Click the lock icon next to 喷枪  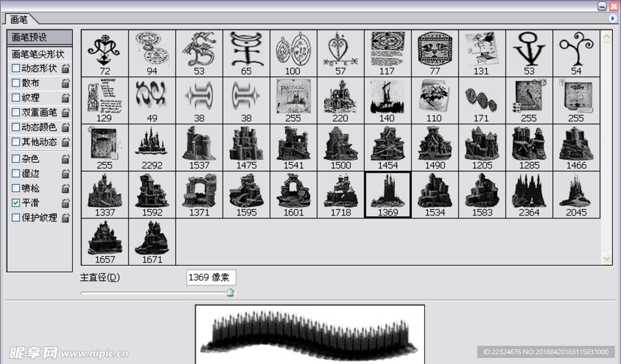tap(65, 188)
